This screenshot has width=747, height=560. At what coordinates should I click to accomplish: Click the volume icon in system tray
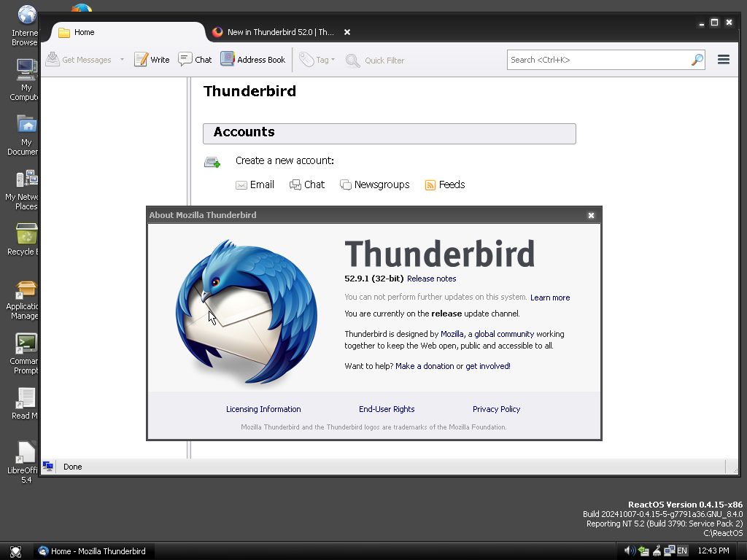[x=629, y=551]
